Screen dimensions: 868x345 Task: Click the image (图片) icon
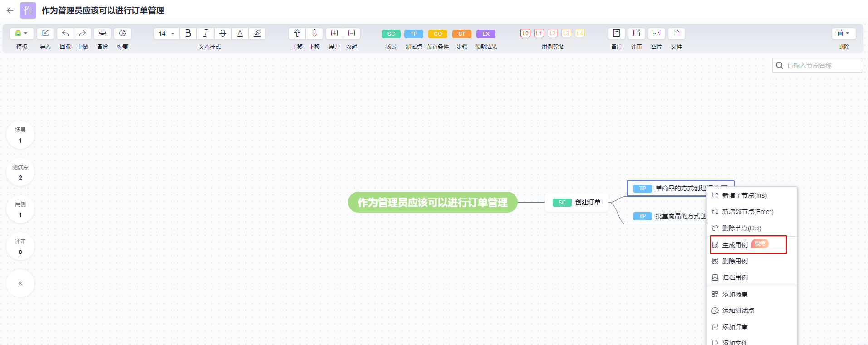(x=657, y=34)
